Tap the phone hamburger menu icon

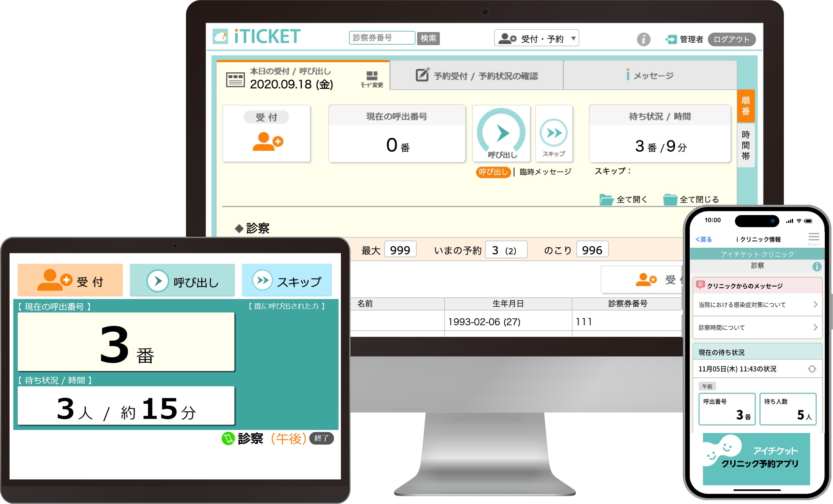pyautogui.click(x=814, y=237)
